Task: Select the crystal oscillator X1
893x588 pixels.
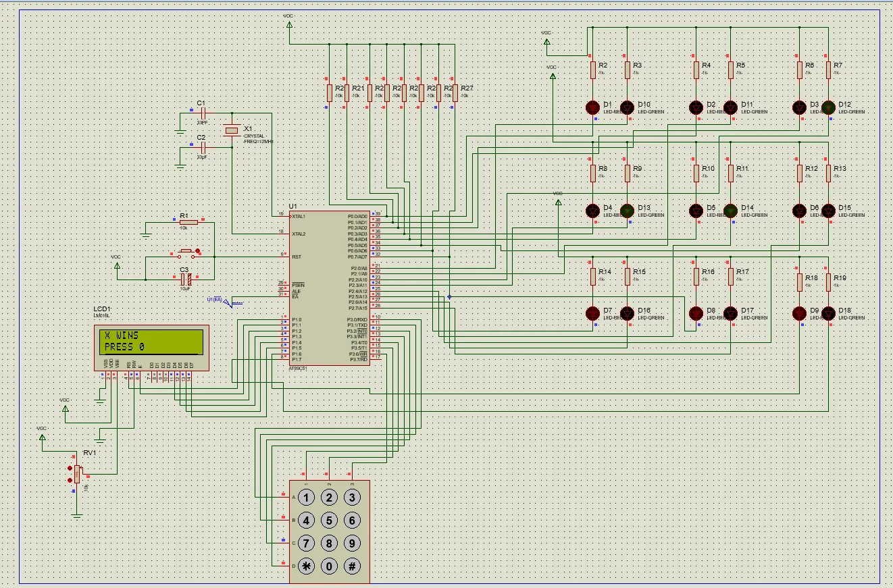Action: coord(232,130)
